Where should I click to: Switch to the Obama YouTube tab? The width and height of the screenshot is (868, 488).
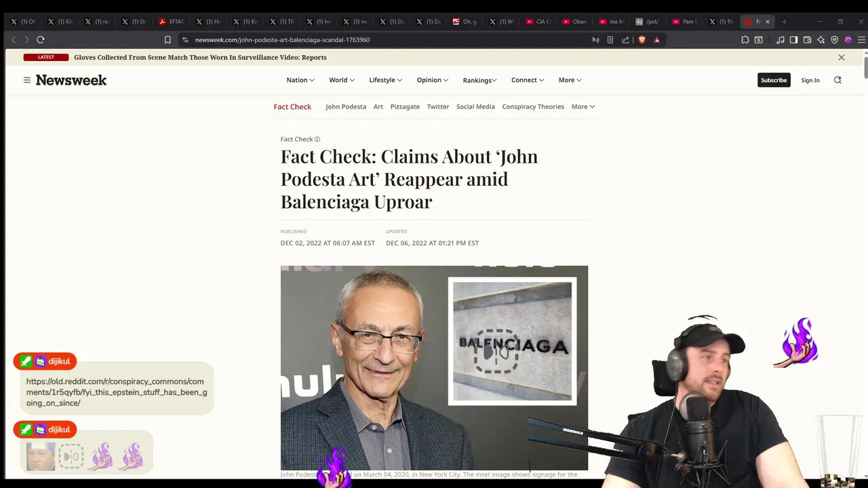coord(574,22)
